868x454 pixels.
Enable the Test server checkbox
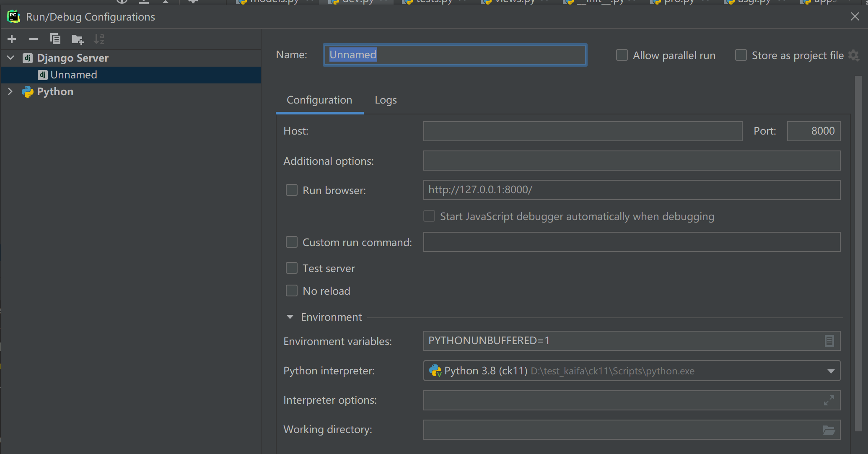tap(292, 268)
